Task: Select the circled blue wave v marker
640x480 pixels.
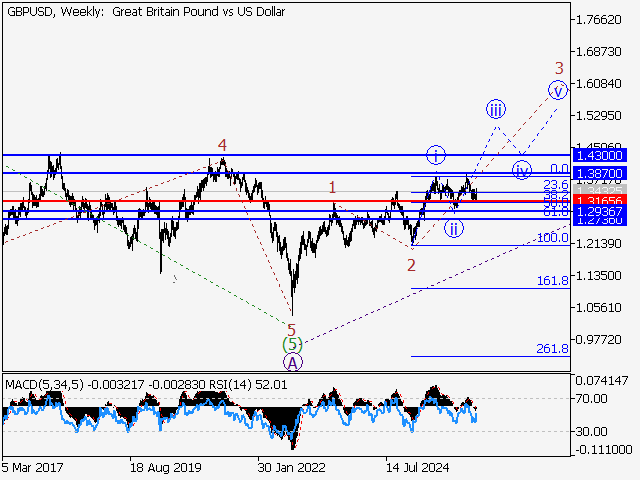Action: [558, 90]
